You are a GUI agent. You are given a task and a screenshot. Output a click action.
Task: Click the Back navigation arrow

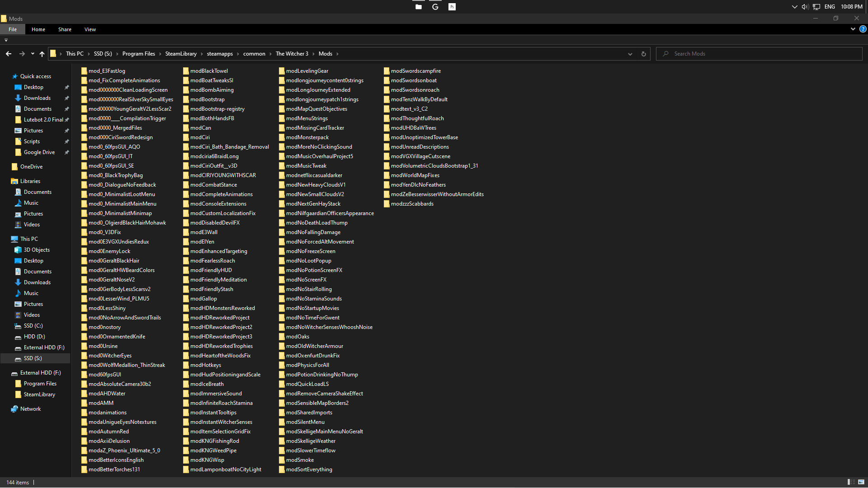point(9,54)
